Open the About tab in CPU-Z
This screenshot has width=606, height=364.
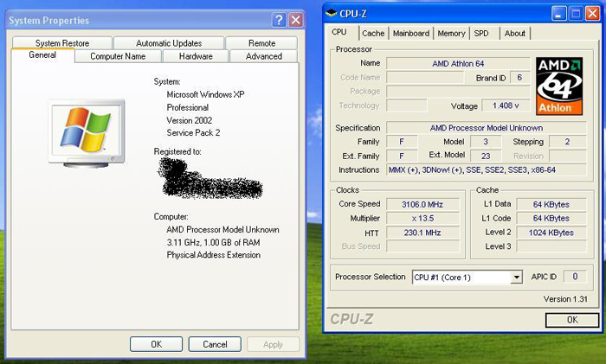pos(515,34)
